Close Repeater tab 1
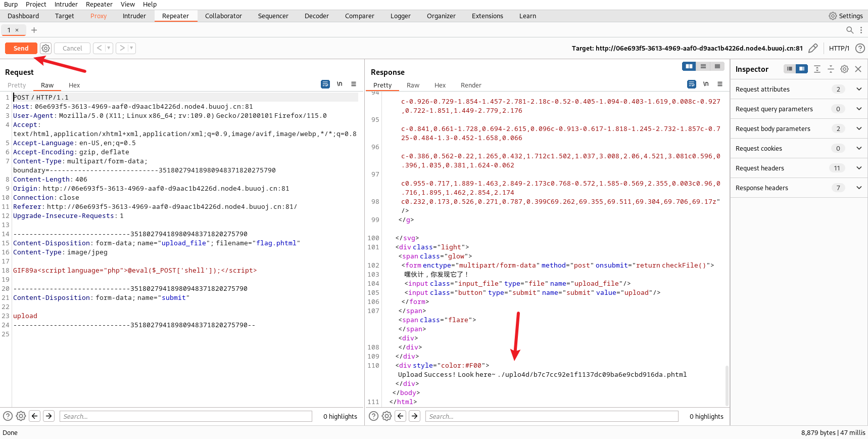 click(17, 30)
